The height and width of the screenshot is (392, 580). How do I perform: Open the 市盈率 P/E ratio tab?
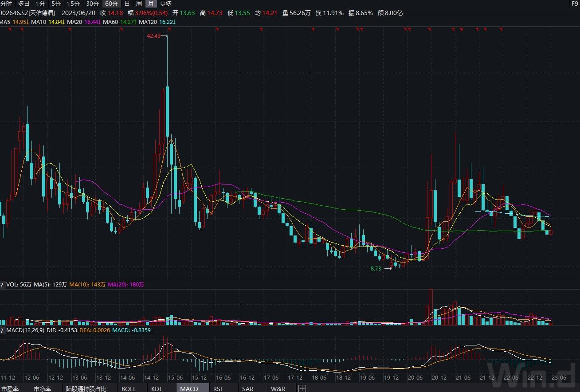coord(10,388)
